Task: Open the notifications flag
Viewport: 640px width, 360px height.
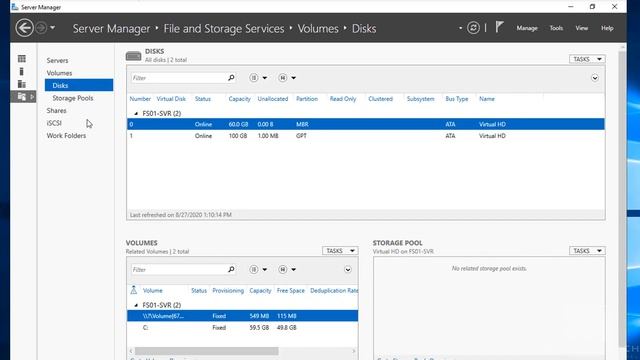Action: click(x=499, y=27)
